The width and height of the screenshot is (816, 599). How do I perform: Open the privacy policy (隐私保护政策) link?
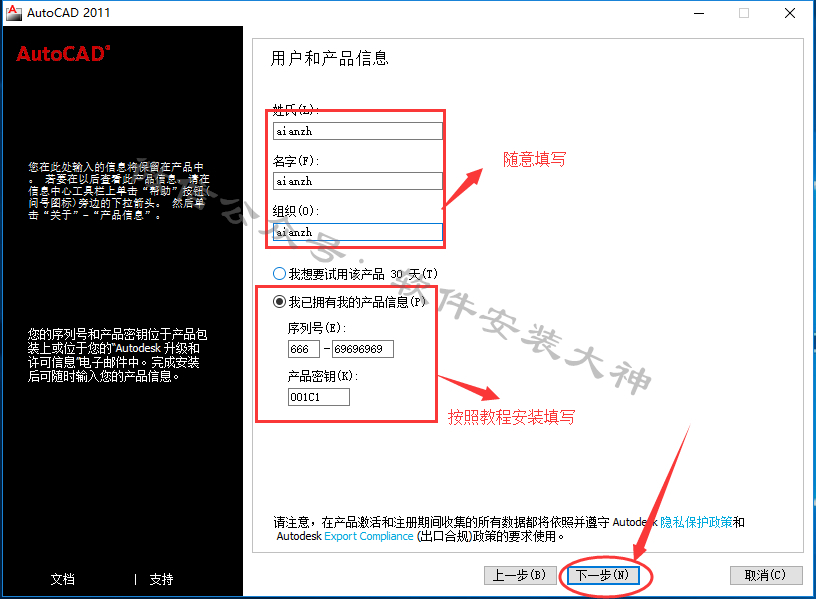[x=696, y=521]
